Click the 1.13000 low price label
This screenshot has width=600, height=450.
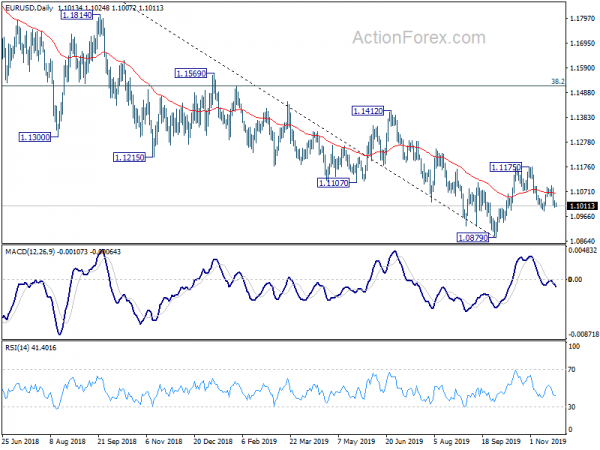(x=35, y=137)
